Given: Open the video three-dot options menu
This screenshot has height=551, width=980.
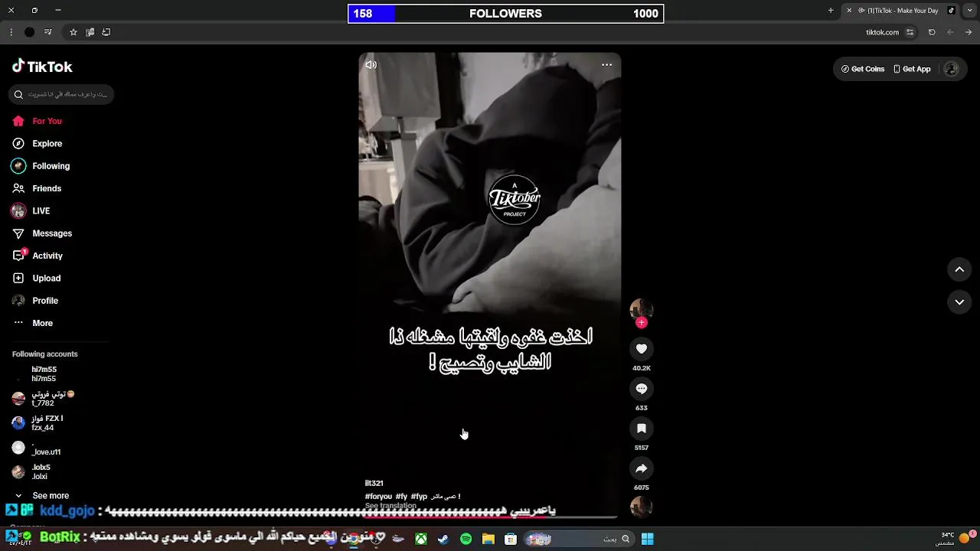Looking at the screenshot, I should pos(606,65).
